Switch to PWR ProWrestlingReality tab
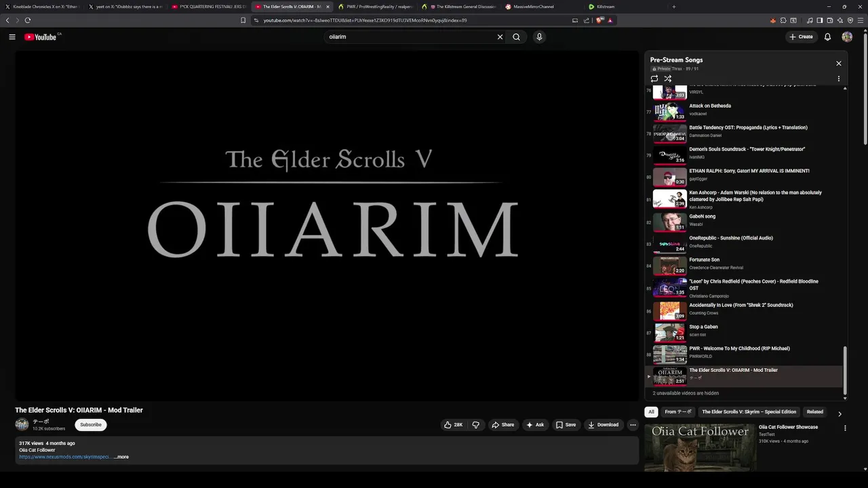This screenshot has height=488, width=868. (x=375, y=7)
